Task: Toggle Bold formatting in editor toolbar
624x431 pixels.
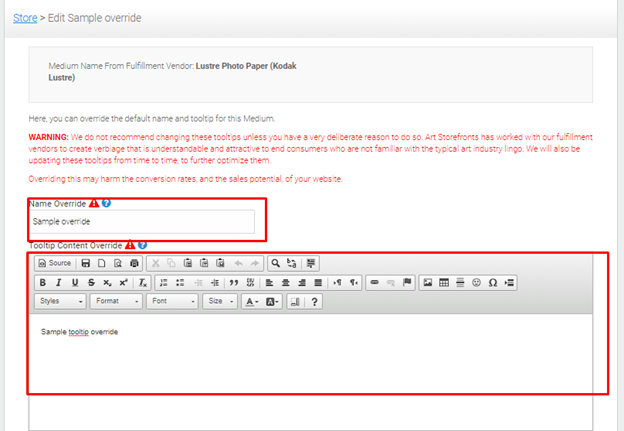Action: click(x=43, y=283)
